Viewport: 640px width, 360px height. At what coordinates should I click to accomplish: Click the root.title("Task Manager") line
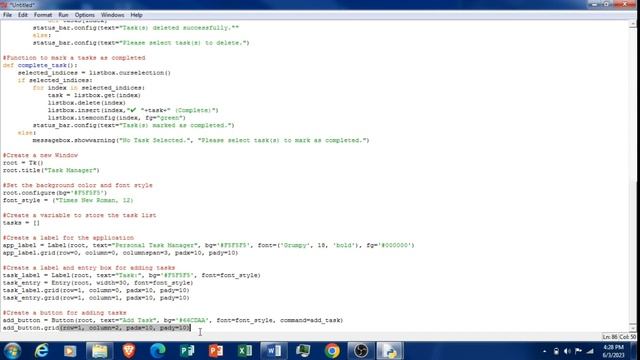51,170
